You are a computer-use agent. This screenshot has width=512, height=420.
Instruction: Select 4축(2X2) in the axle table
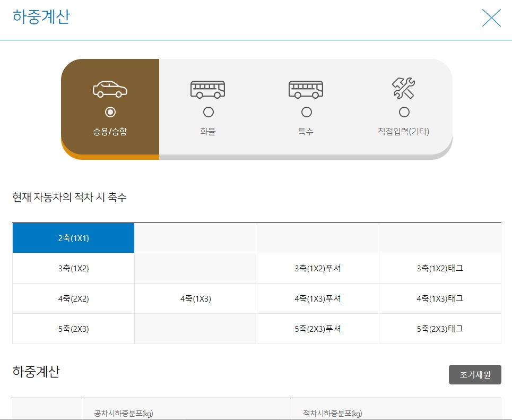point(73,298)
